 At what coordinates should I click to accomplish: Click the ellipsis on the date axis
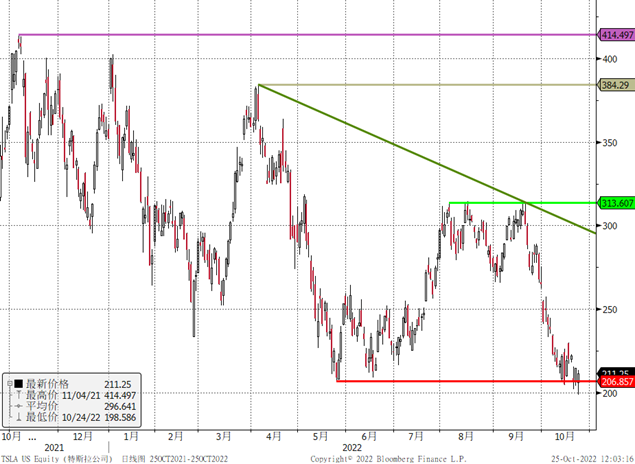[33, 436]
